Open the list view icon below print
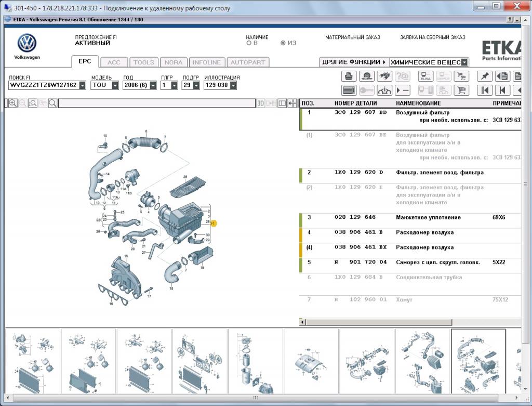532x406 pixels. [x=349, y=90]
